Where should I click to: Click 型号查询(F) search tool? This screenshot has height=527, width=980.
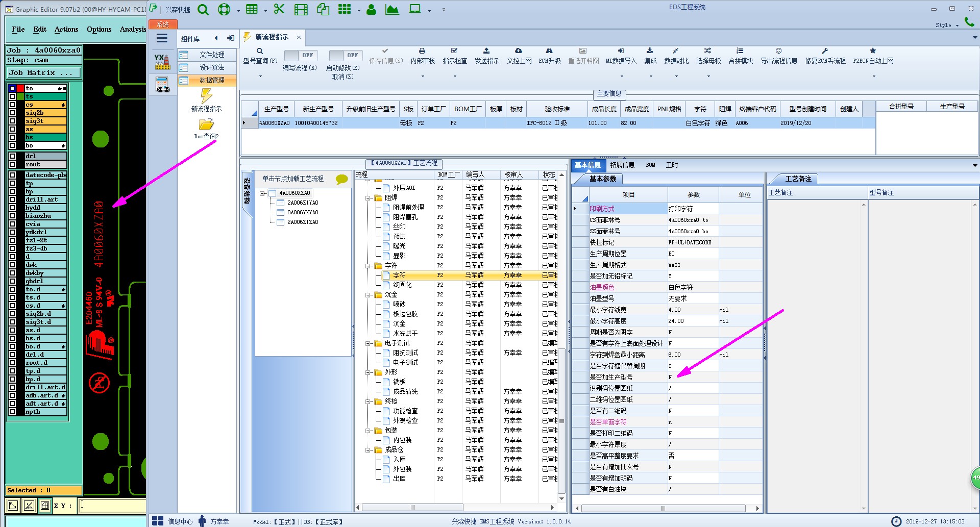260,56
